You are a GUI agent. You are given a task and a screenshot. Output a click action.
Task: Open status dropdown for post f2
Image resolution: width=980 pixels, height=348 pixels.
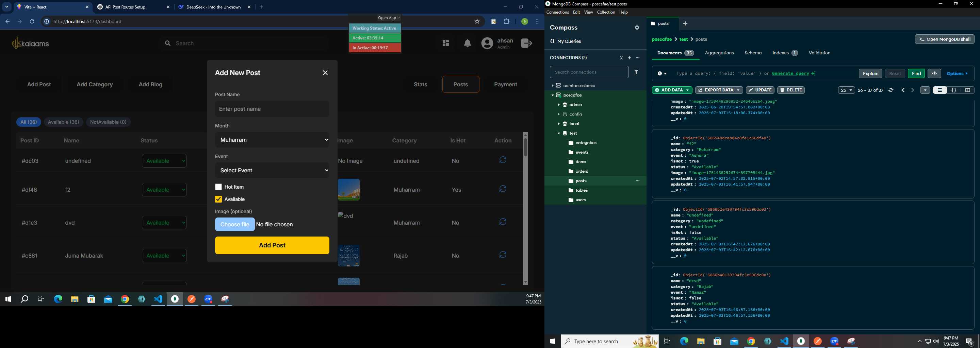click(x=164, y=190)
